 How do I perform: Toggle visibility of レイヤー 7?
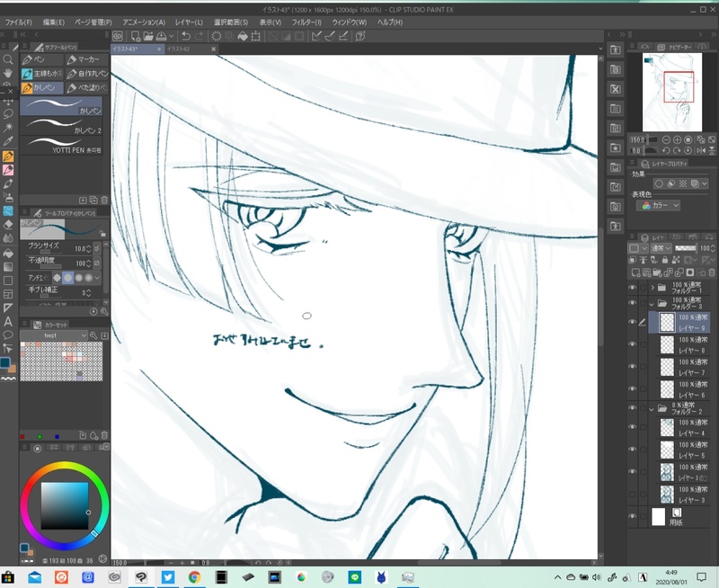click(633, 367)
